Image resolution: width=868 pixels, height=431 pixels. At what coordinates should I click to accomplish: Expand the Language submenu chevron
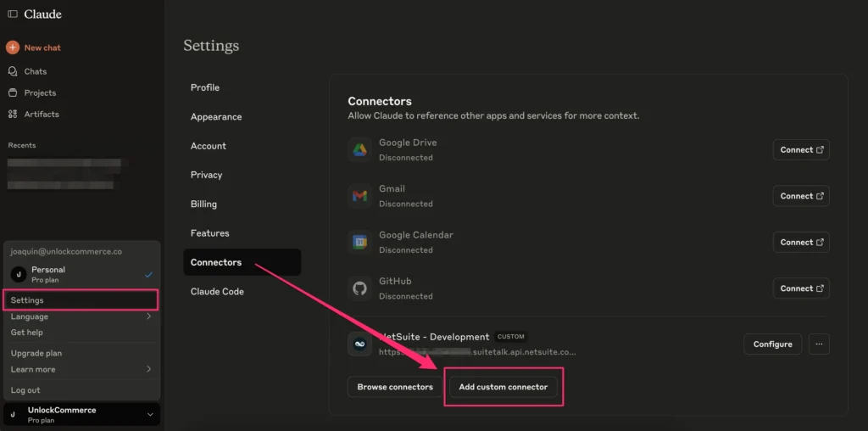148,316
